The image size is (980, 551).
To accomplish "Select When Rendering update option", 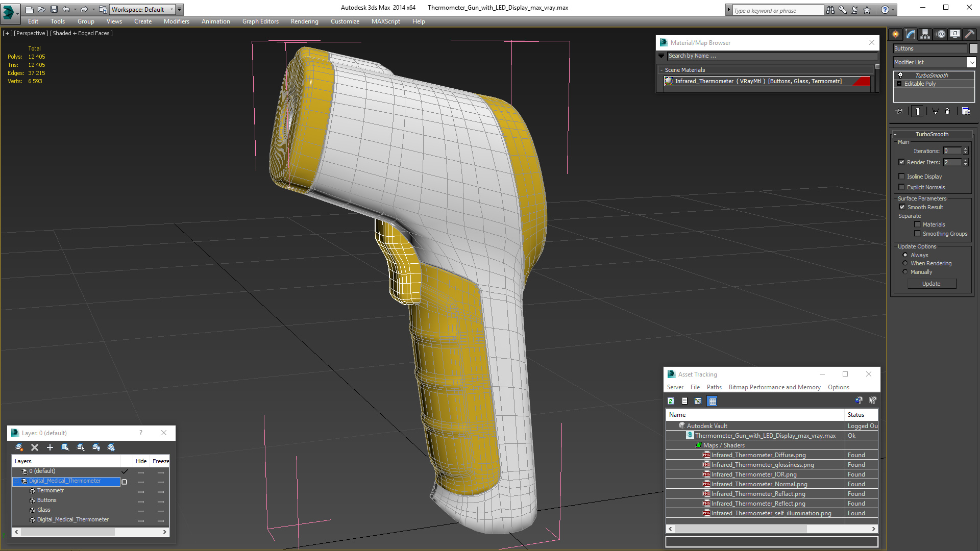I will pos(905,263).
